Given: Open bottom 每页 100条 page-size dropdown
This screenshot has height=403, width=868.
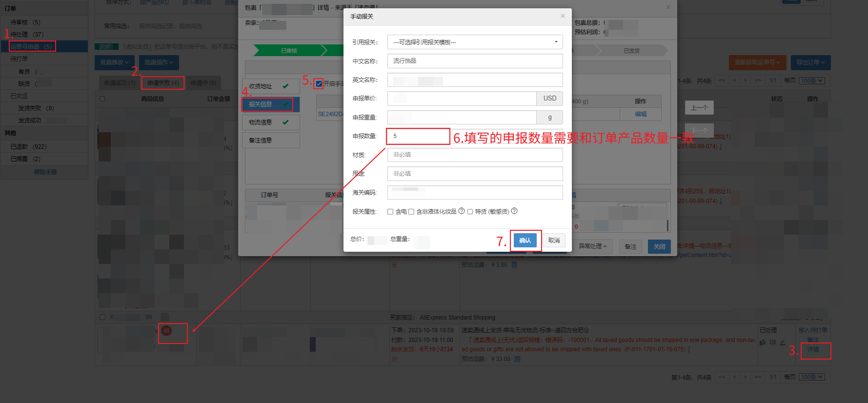Looking at the screenshot, I should coord(812,377).
